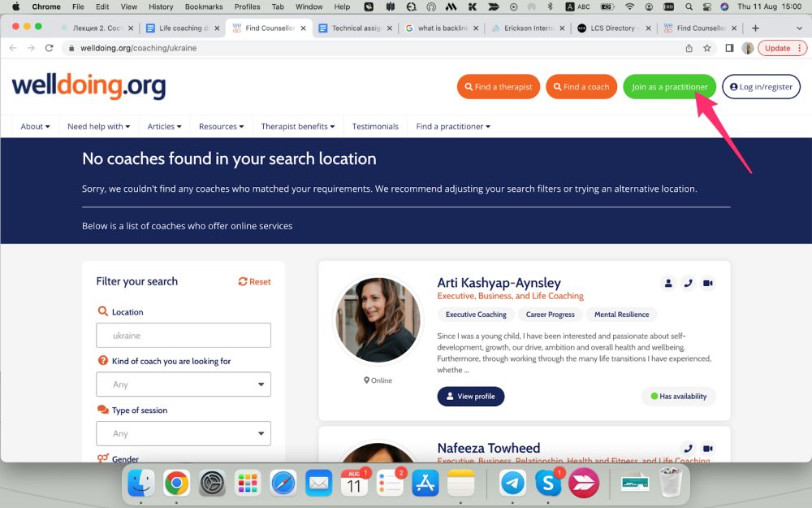Reset the search filters
The image size is (812, 508).
254,281
